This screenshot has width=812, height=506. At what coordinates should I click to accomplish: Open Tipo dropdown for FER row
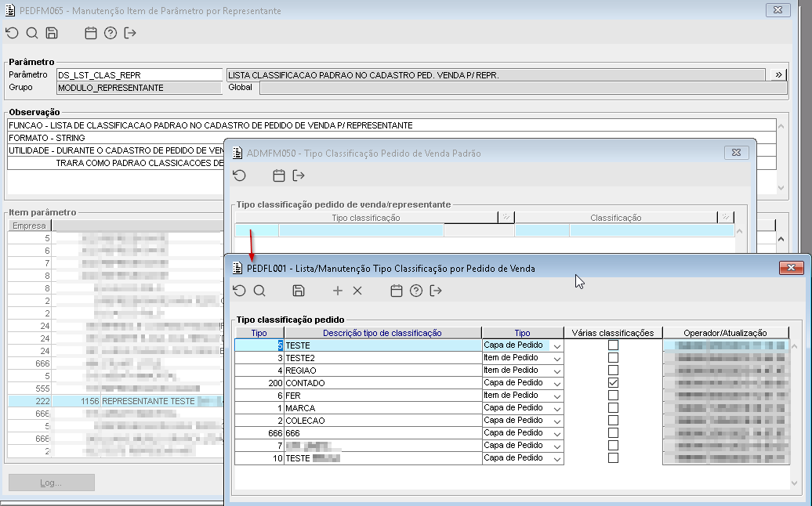click(557, 396)
